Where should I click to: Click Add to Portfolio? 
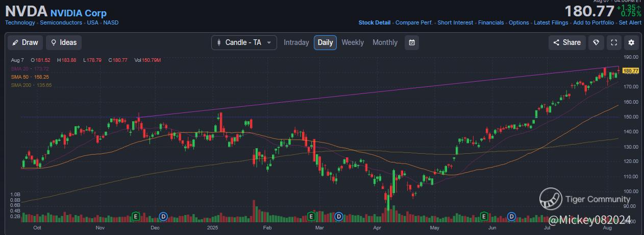tap(593, 22)
